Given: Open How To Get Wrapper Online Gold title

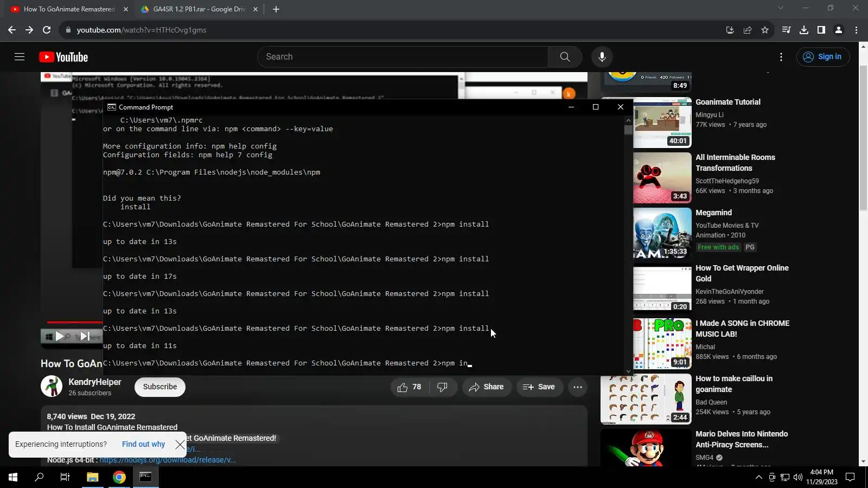Looking at the screenshot, I should (742, 273).
